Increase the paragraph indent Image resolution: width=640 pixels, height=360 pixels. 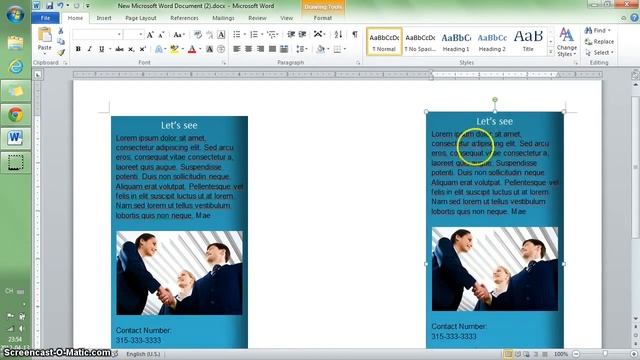coord(302,35)
